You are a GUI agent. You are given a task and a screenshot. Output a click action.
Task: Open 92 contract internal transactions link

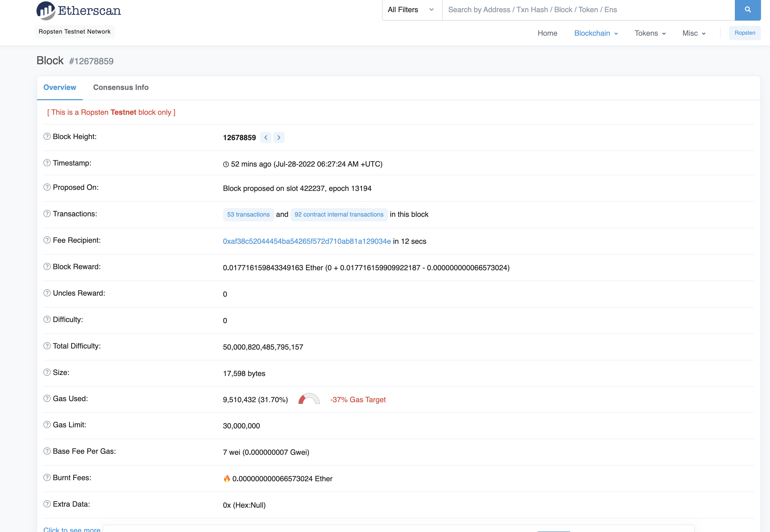(339, 214)
